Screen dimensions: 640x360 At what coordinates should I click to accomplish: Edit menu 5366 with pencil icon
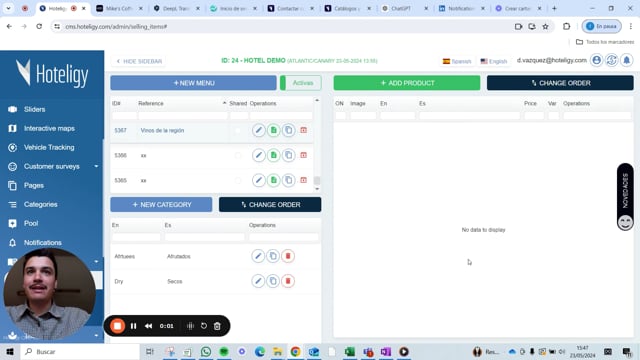[258, 155]
